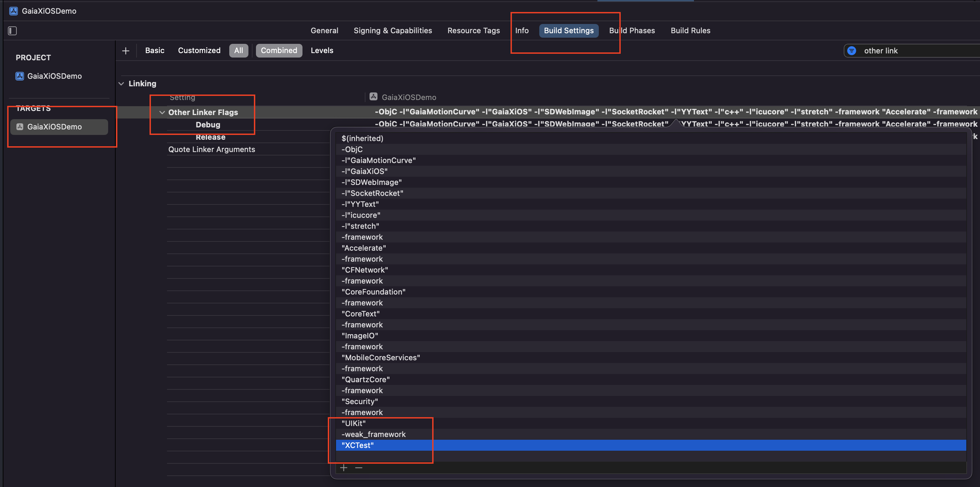Select the GaiaXiOSDemo project icon under PROJECT

(20, 76)
